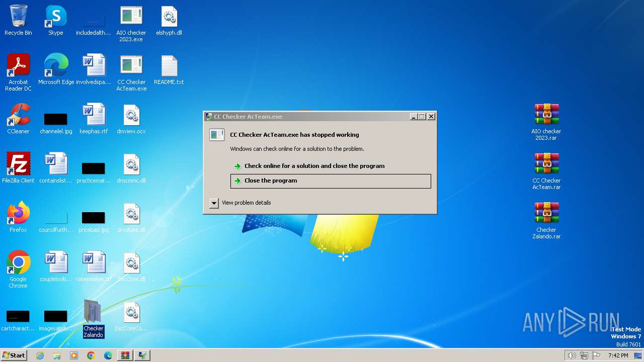
Task: Select the dmview.ocx file
Action: tap(131, 119)
